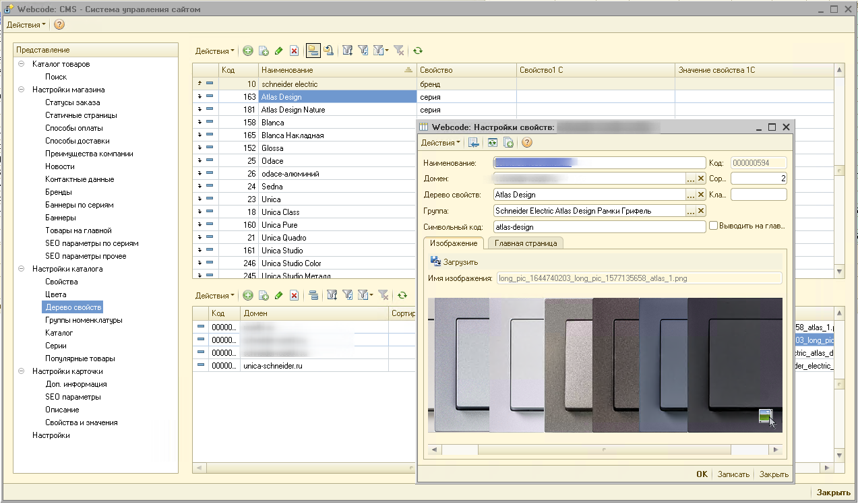Click the help icon in the dialog toolbar
This screenshot has height=504, width=858.
tap(527, 143)
